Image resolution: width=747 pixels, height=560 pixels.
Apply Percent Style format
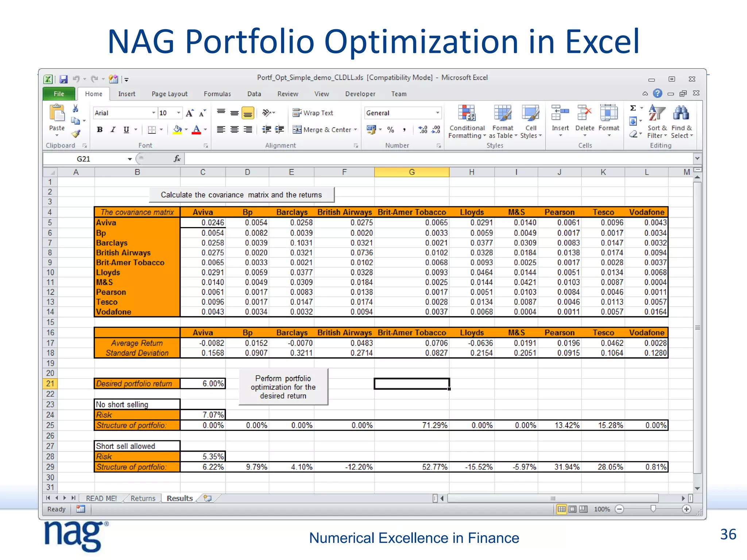391,130
